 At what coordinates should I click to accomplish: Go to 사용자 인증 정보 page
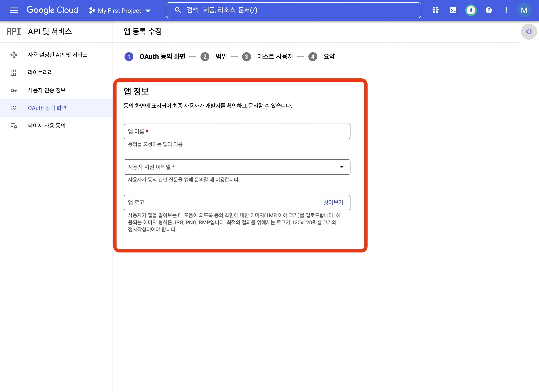tap(47, 90)
